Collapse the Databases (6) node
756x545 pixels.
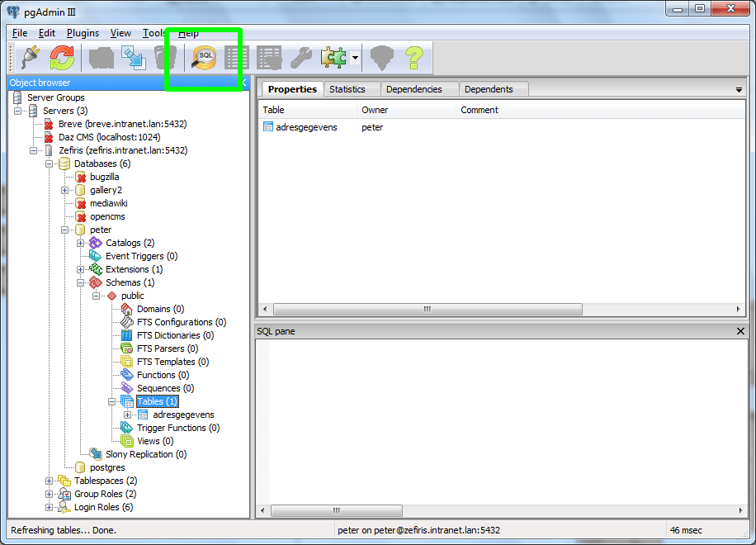coord(50,164)
